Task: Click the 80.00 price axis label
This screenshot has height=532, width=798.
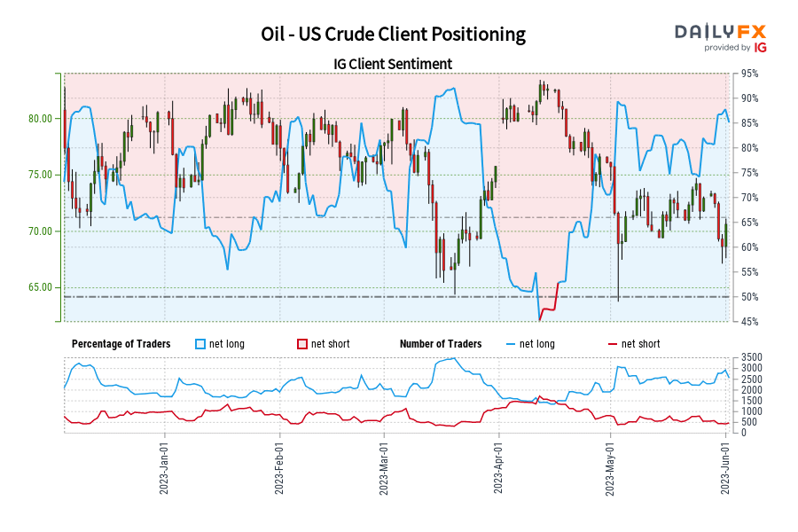Action: [x=40, y=118]
